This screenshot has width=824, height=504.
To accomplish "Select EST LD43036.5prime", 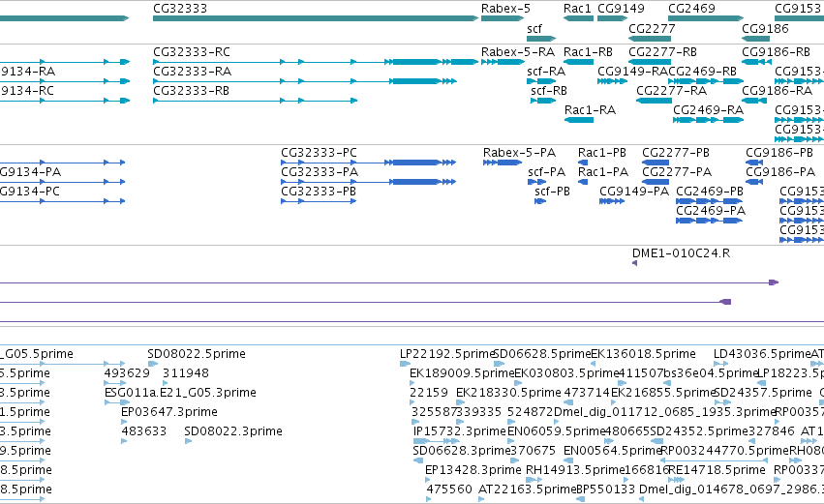I will pos(762,354).
